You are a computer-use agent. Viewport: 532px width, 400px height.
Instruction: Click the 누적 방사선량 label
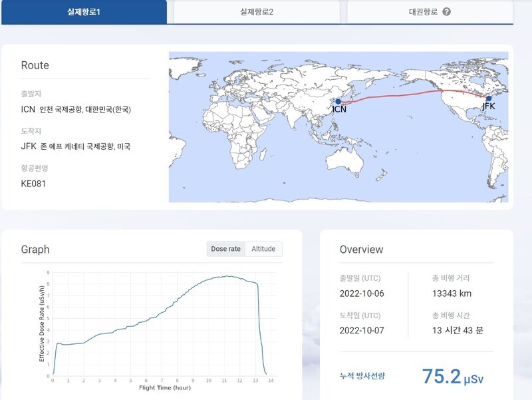pos(362,376)
